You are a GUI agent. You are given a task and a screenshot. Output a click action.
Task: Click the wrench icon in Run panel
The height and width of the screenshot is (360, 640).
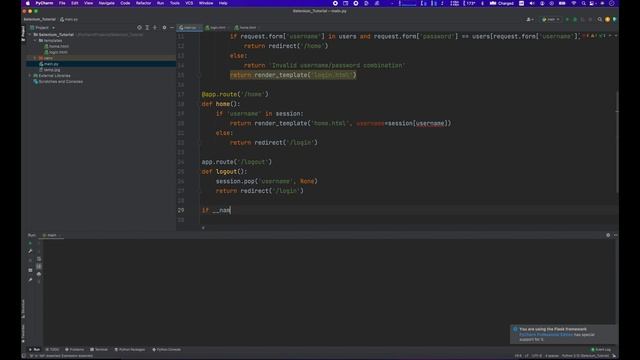coord(30,251)
